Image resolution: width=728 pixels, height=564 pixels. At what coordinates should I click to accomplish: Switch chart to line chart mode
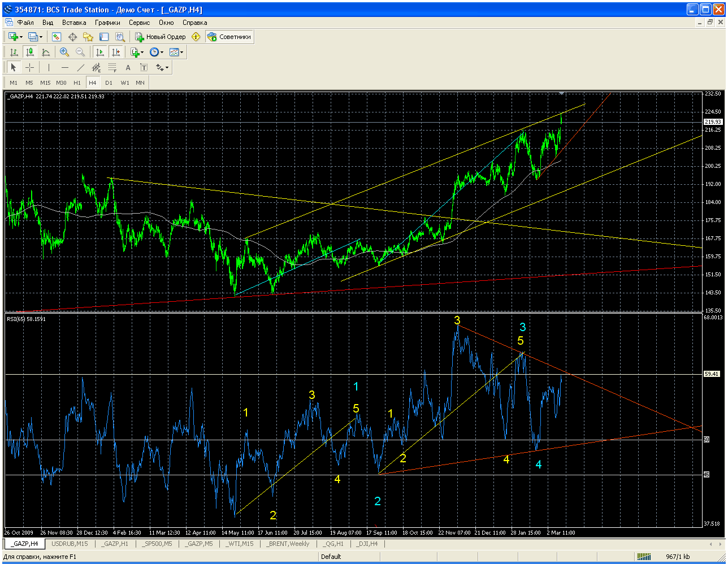pyautogui.click(x=46, y=52)
